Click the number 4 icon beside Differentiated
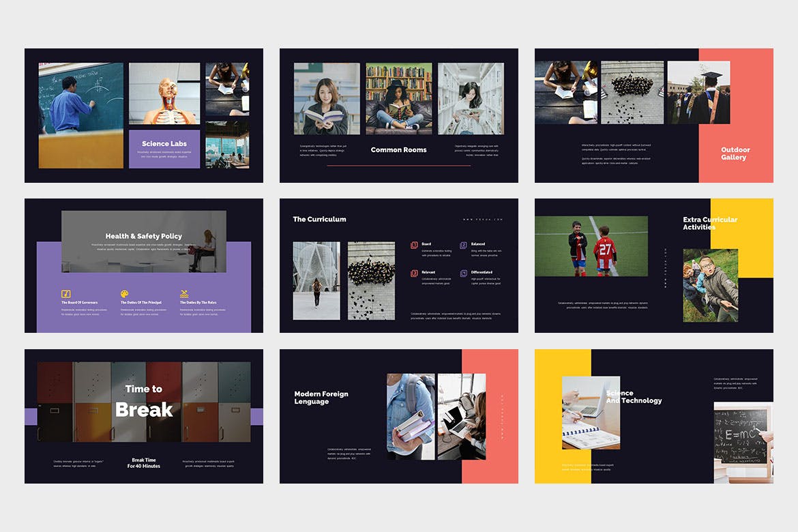 464,273
